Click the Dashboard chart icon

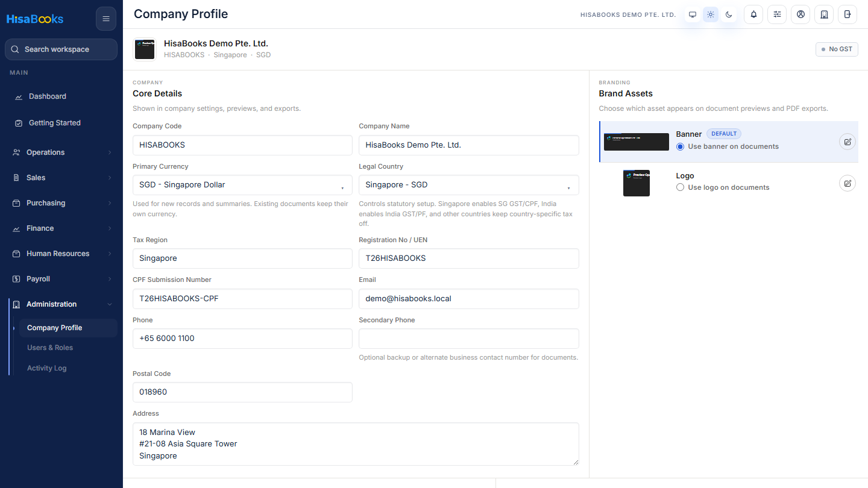[x=19, y=96]
